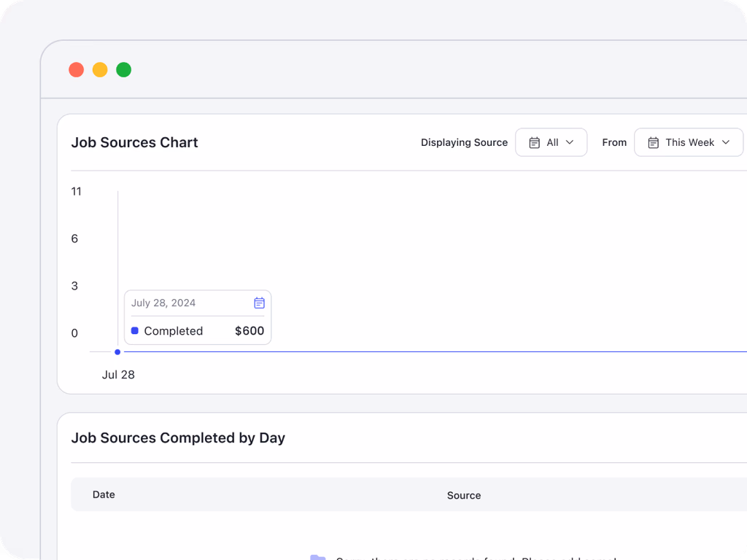Image resolution: width=747 pixels, height=560 pixels.
Task: Click the green maximize window button
Action: (x=124, y=70)
